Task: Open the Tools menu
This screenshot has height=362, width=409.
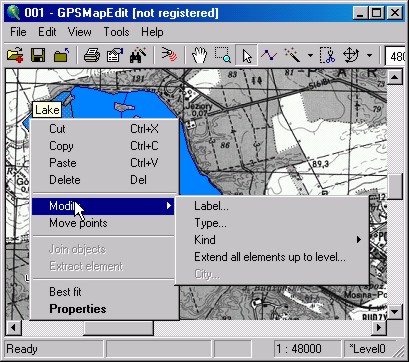Action: [x=116, y=32]
